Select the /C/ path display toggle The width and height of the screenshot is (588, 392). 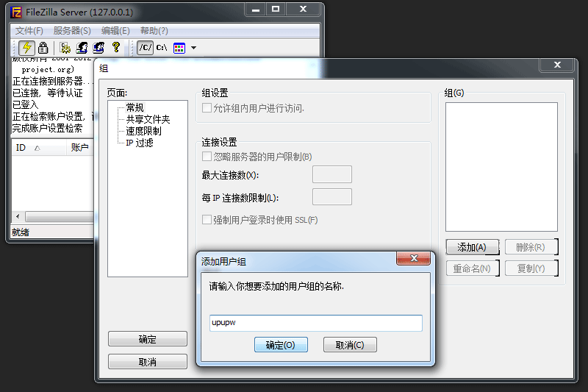(x=145, y=48)
